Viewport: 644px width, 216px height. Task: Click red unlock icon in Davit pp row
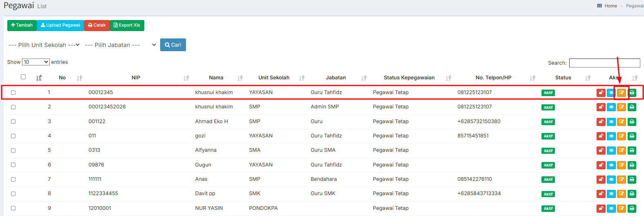click(x=601, y=194)
